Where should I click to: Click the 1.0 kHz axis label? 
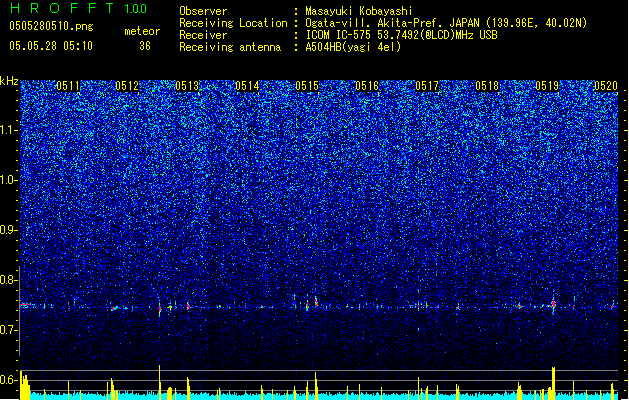pyautogui.click(x=9, y=180)
